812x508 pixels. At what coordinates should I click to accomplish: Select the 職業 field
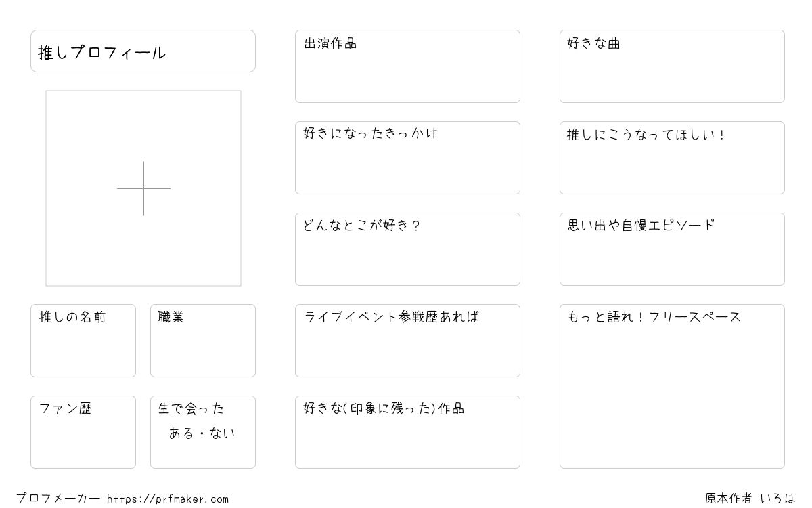tap(203, 341)
